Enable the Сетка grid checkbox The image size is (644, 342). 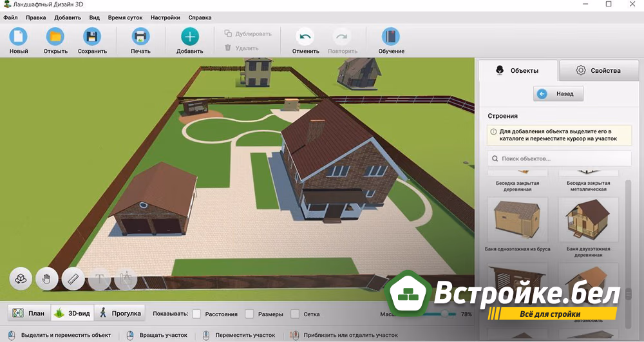[295, 314]
